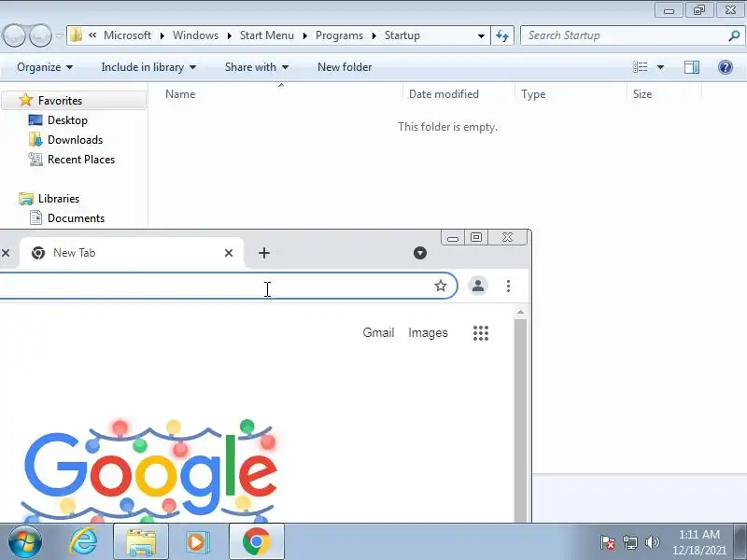Click the Google holiday doodle logo
The width and height of the screenshot is (747, 560).
tap(150, 470)
